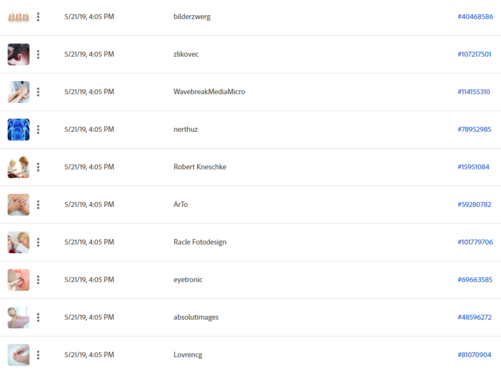Screen dimensions: 501x373
Task: Open asset ID #15951084
Action: (473, 167)
